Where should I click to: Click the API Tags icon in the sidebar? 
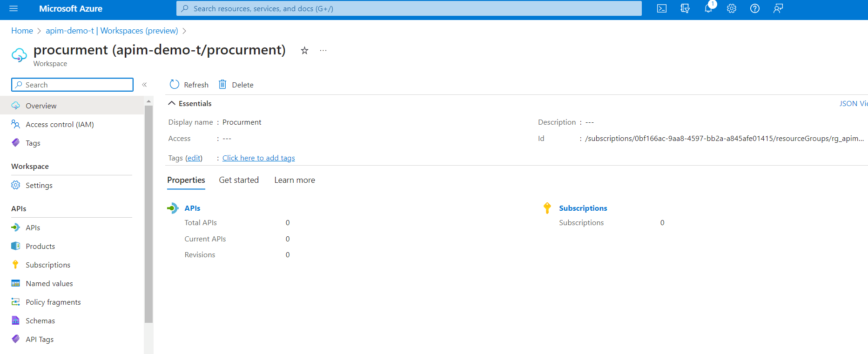(16, 339)
